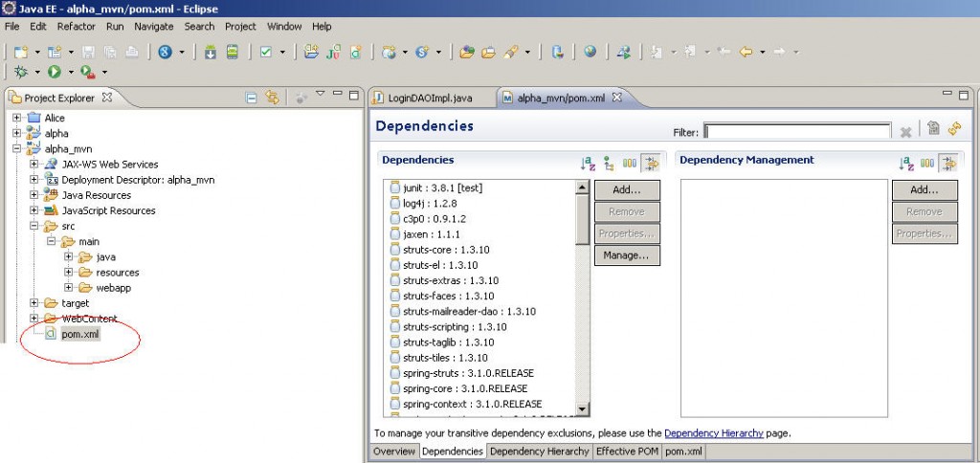Toggle Show GroupId in Dependencies section
Image resolution: width=980 pixels, height=463 pixels.
(630, 164)
